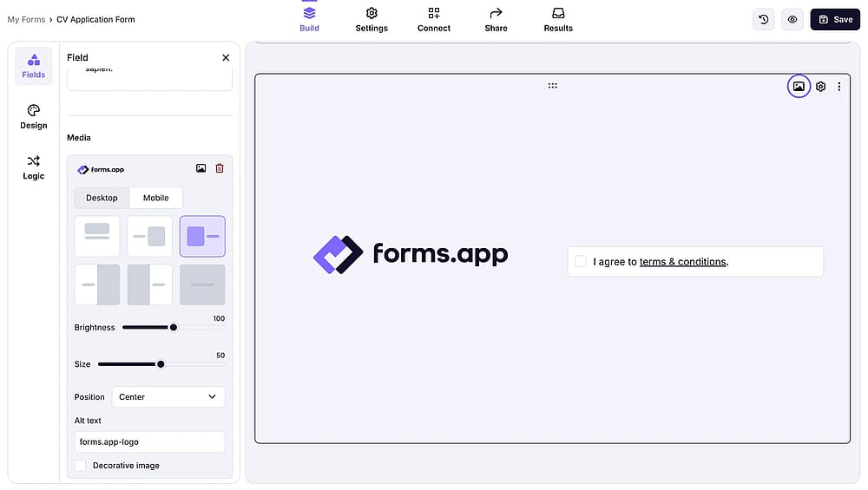The height and width of the screenshot is (490, 868).
Task: Choose full background image layout option
Action: point(202,284)
